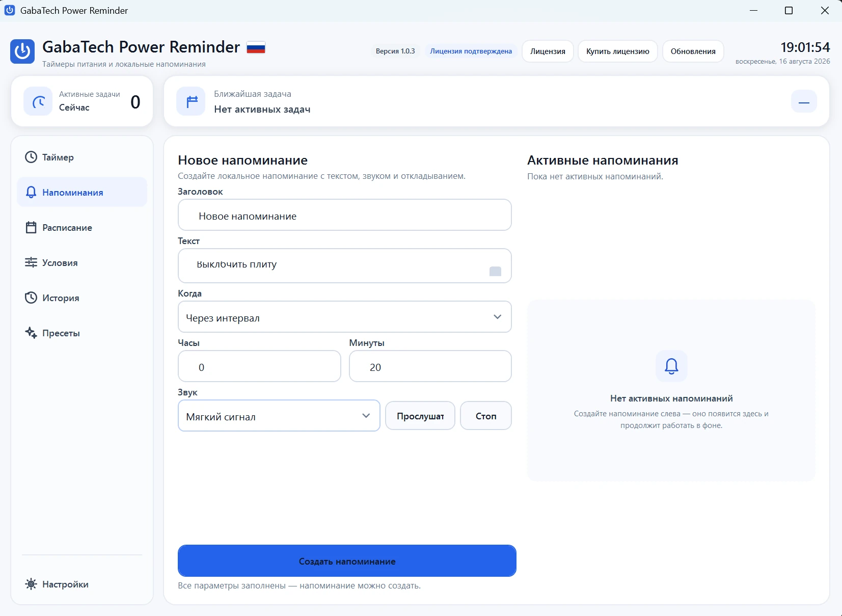
Task: Click the Активные напоминания heading
Action: pyautogui.click(x=603, y=160)
